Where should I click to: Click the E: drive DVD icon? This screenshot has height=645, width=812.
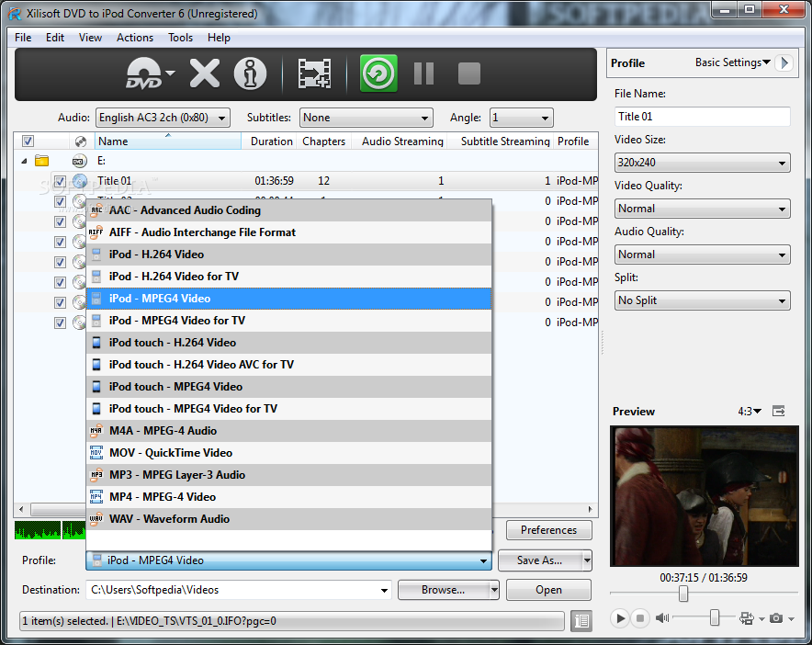[x=79, y=161]
